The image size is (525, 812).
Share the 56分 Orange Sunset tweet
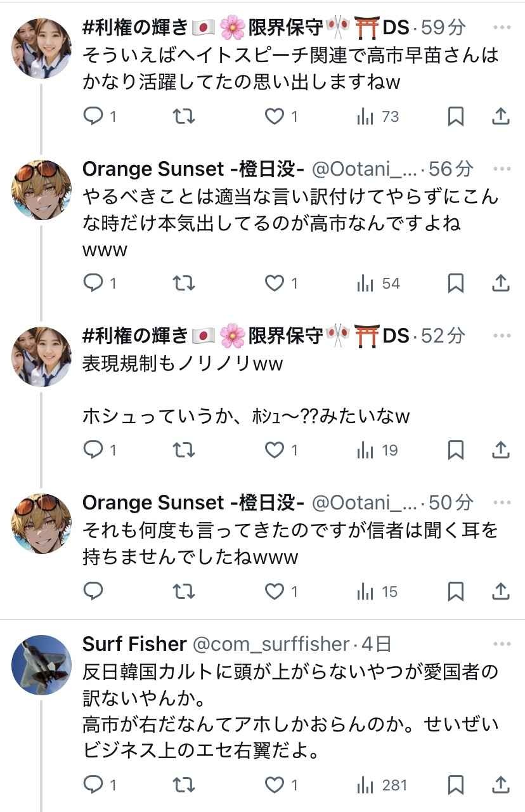click(x=500, y=283)
